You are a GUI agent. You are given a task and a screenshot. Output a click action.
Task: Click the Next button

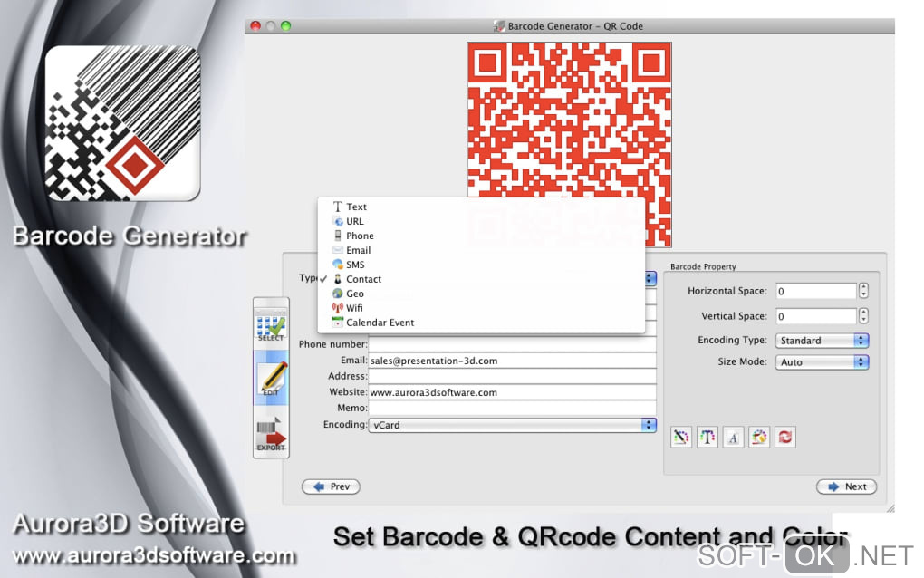click(x=847, y=486)
